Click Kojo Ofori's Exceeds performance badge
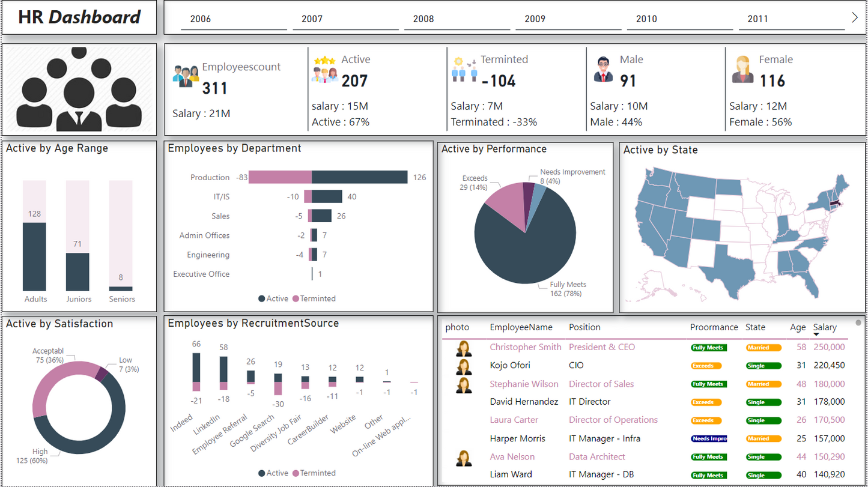The height and width of the screenshot is (487, 868). tap(706, 366)
